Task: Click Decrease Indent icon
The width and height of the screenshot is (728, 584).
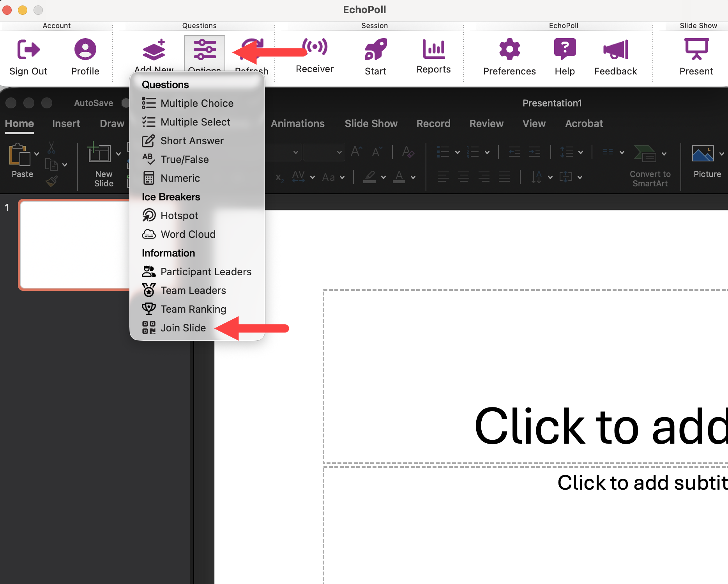Action: [x=514, y=152]
